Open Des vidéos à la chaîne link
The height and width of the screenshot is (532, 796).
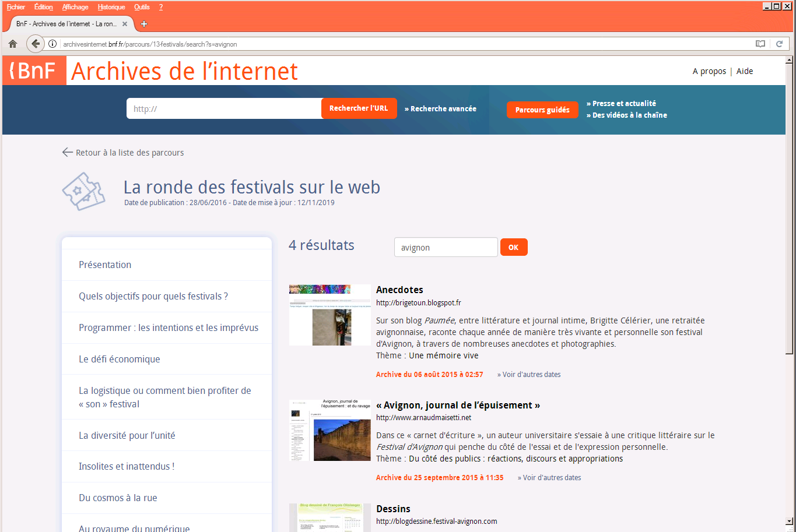627,115
